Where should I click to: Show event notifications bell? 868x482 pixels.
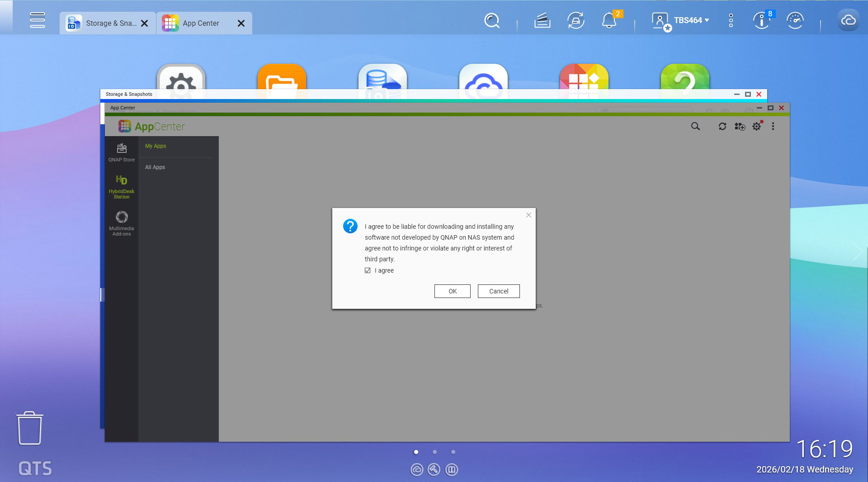pos(609,20)
